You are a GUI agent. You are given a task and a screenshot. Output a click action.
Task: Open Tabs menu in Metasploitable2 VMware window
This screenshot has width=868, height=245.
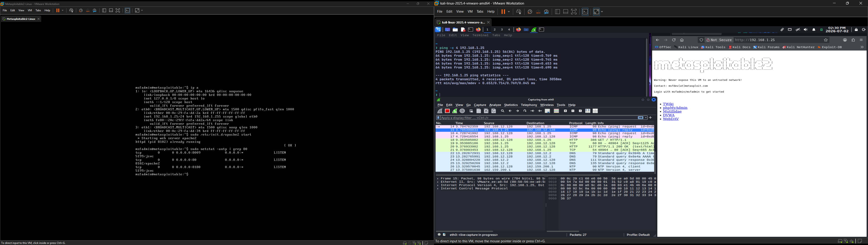pos(38,10)
